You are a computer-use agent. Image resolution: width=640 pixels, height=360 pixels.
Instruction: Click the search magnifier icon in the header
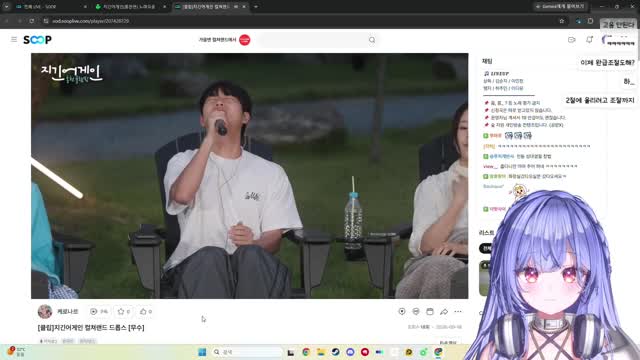click(x=372, y=40)
